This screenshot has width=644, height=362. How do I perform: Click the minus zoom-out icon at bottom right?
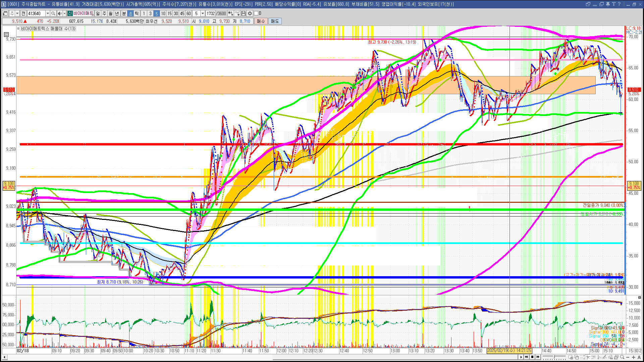pyautogui.click(x=628, y=357)
